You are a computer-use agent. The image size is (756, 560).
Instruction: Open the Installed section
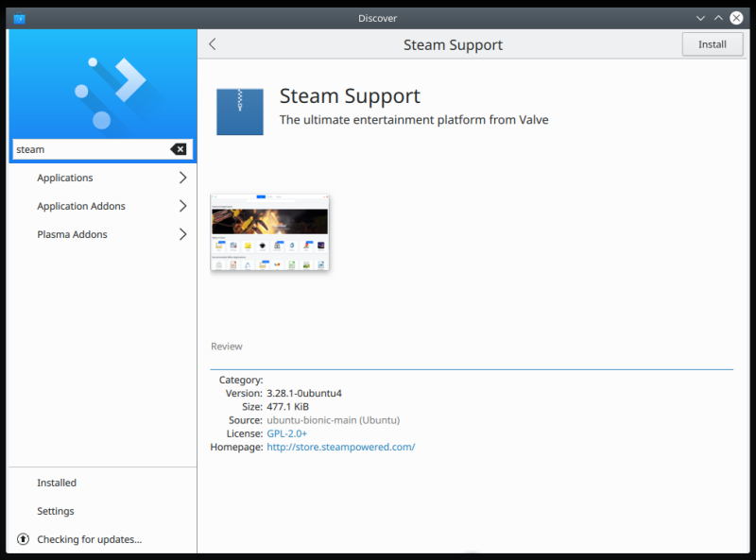[57, 483]
